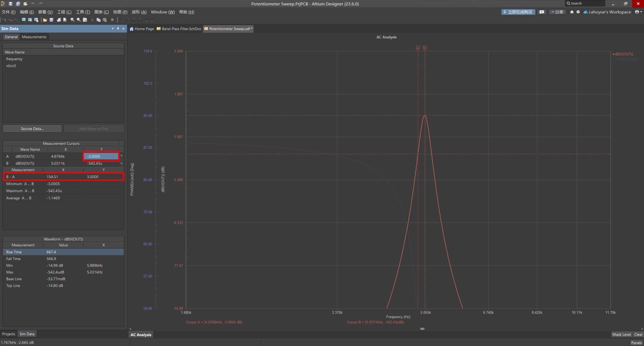The image size is (644, 346).
Task: Expand the user account dropdown
Action: click(x=638, y=12)
